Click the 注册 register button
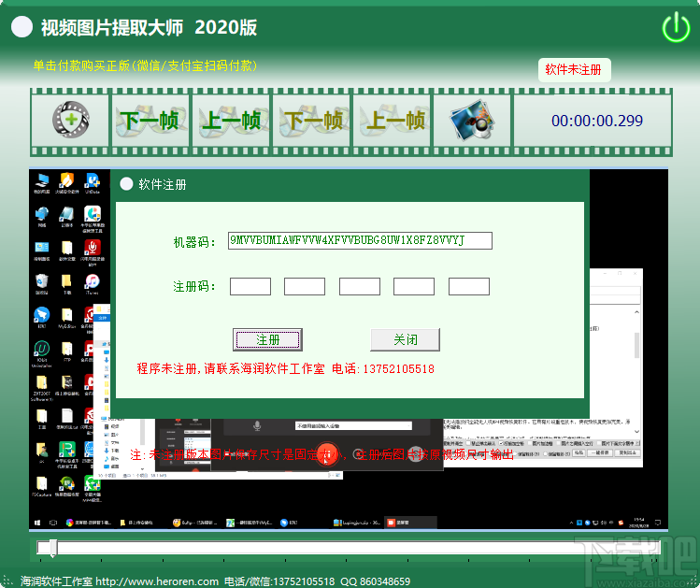Image resolution: width=700 pixels, height=588 pixels. (267, 339)
